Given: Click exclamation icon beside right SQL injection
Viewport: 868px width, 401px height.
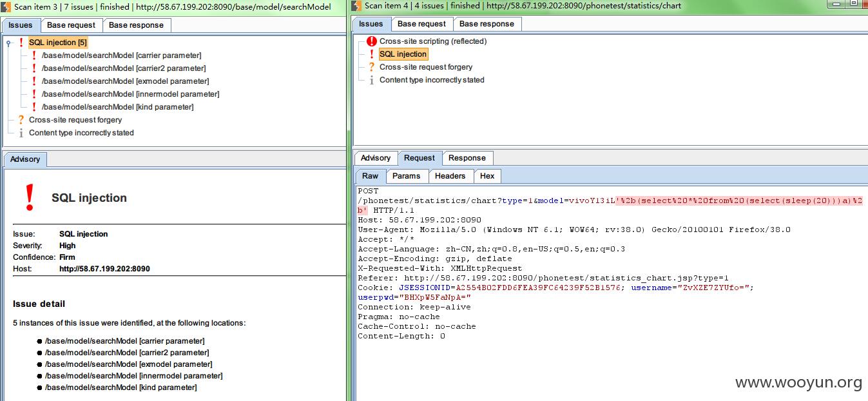Looking at the screenshot, I should pos(371,54).
